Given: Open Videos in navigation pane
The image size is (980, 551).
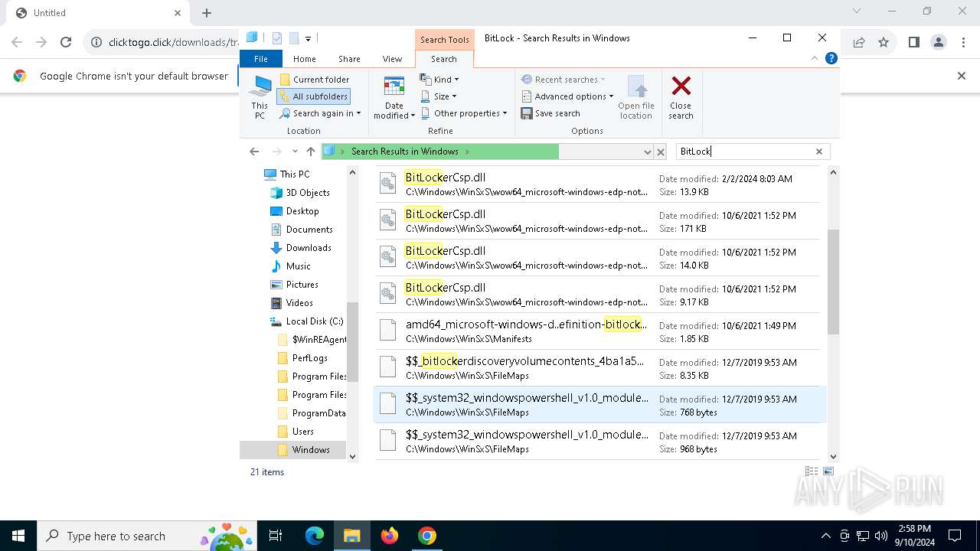Looking at the screenshot, I should coord(299,303).
